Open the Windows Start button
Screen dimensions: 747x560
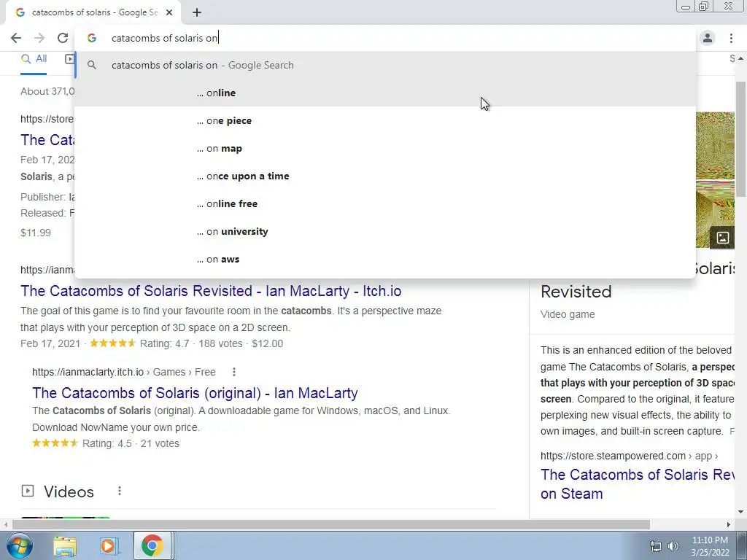coord(19,545)
